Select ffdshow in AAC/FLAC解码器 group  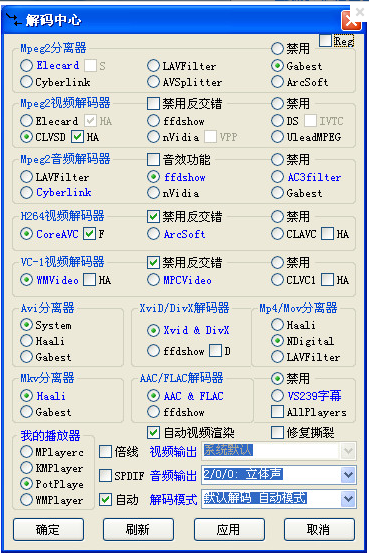pyautogui.click(x=153, y=412)
